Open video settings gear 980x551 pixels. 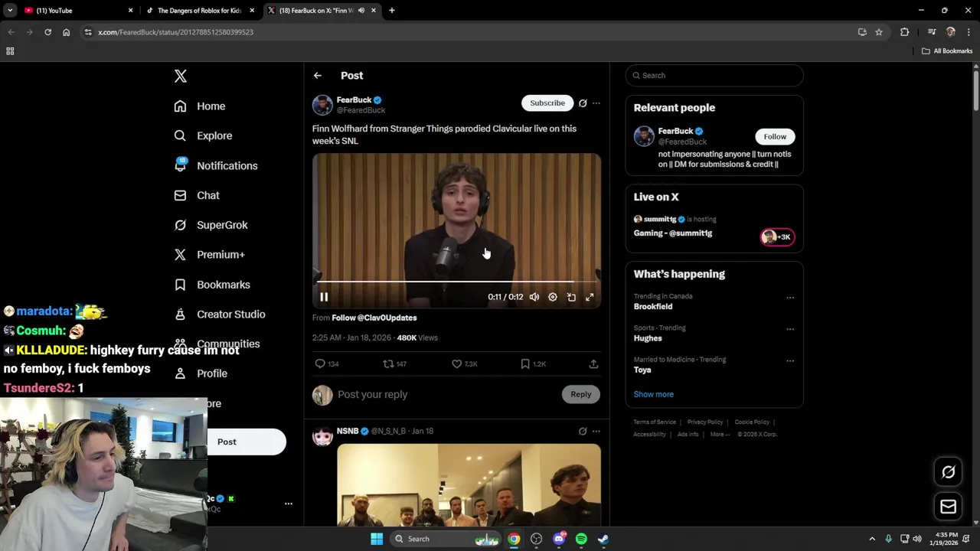[x=553, y=297]
